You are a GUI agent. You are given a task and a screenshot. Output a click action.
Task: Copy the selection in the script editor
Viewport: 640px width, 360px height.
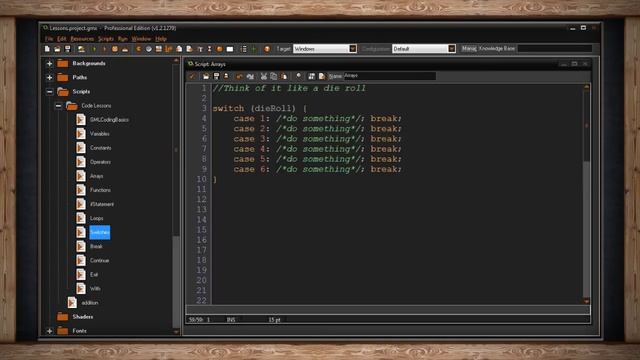point(273,76)
